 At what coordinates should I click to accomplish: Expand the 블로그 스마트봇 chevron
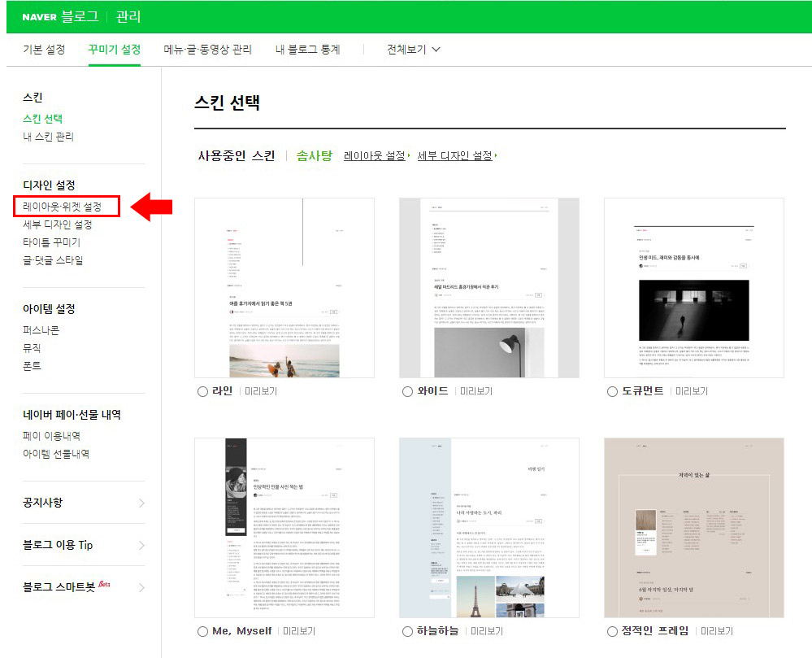(x=141, y=588)
